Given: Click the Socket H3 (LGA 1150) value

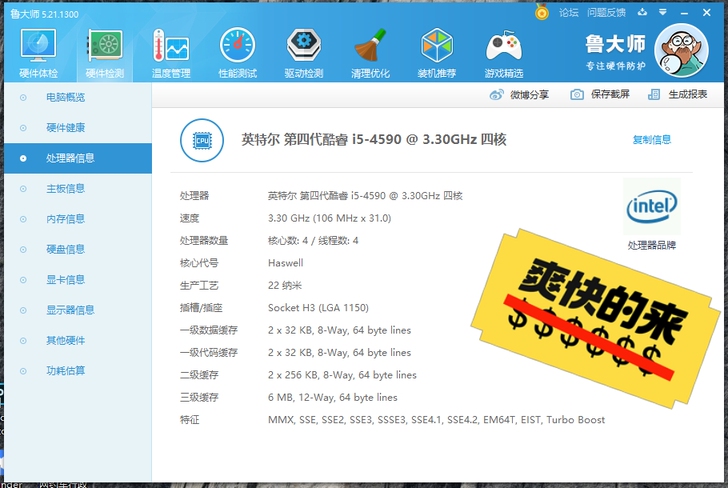Looking at the screenshot, I should (x=318, y=308).
